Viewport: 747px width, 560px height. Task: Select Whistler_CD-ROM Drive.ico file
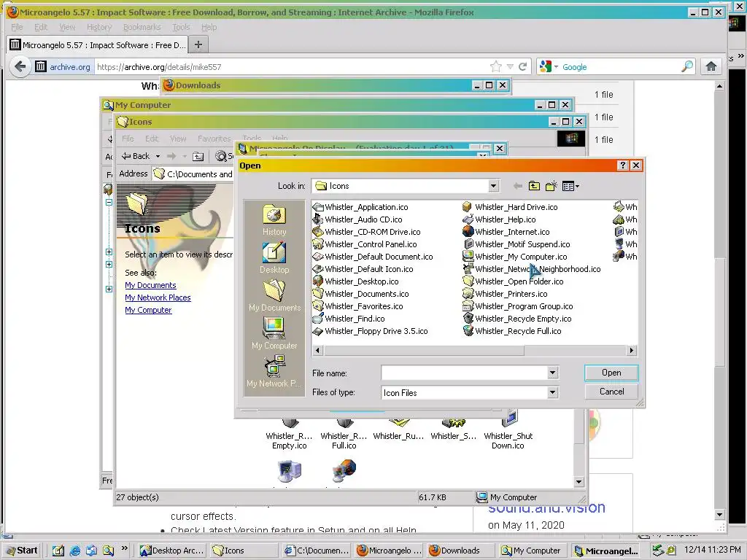(367, 232)
